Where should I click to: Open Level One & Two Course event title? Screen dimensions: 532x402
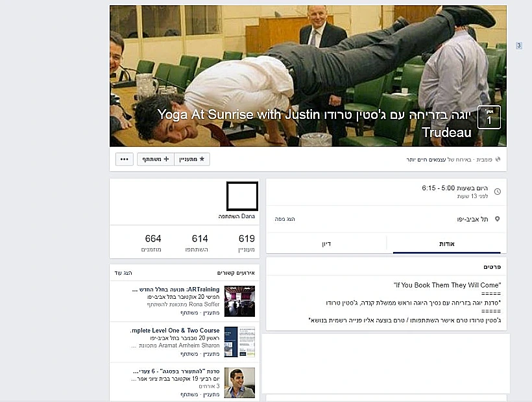175,331
